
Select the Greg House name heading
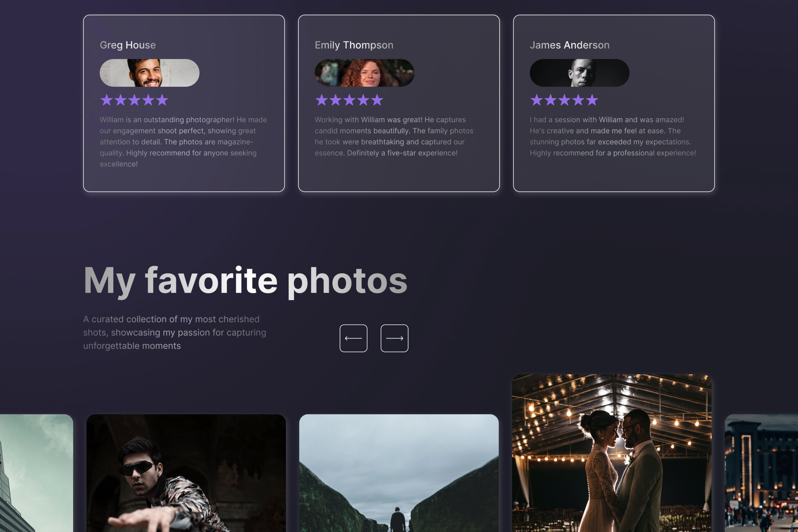pos(128,45)
